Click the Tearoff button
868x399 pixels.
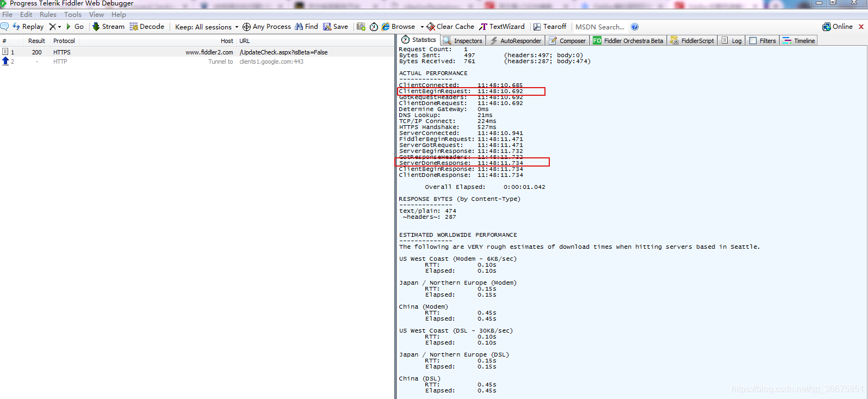(x=550, y=27)
